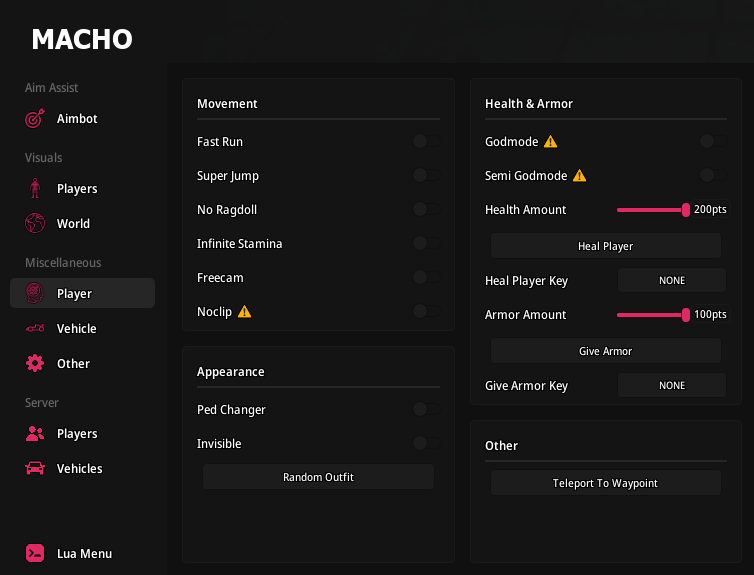Toggle Infinite Stamina on
The height and width of the screenshot is (575, 754).
pyautogui.click(x=426, y=244)
